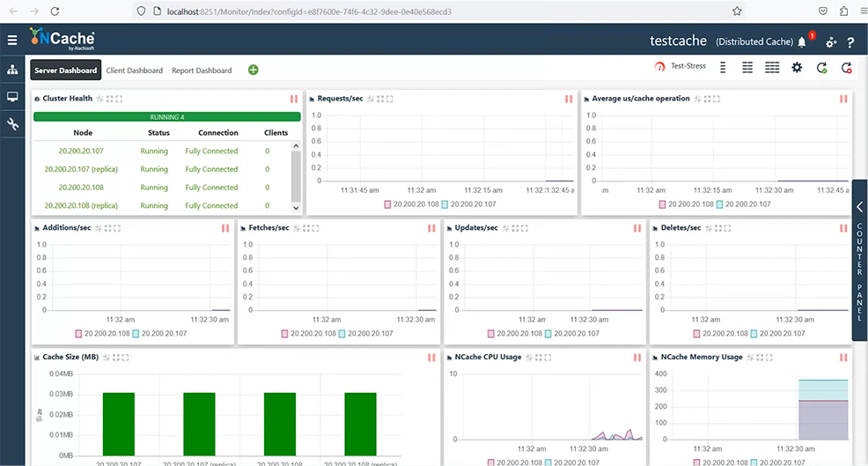
Task: Pause the Cluster Health panel
Action: click(294, 99)
